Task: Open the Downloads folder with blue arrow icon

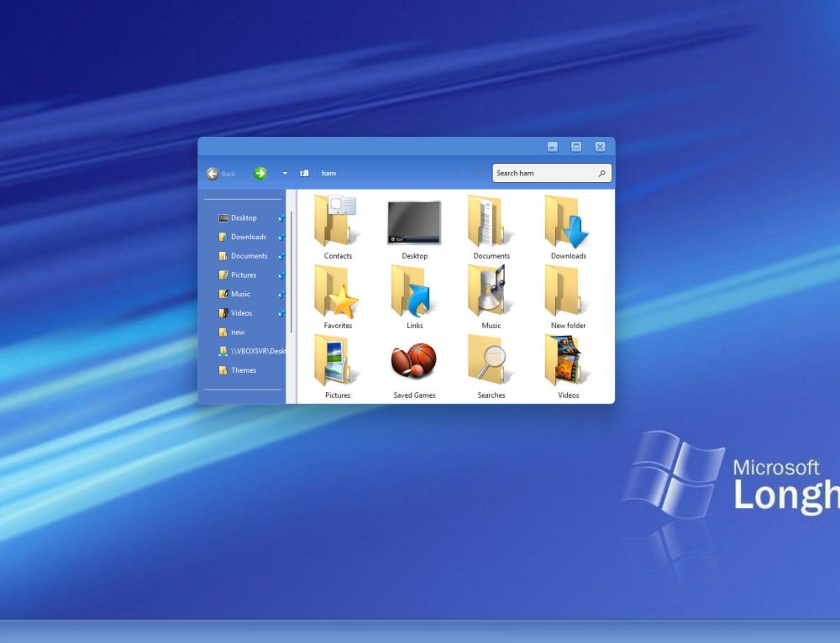Action: (568, 222)
